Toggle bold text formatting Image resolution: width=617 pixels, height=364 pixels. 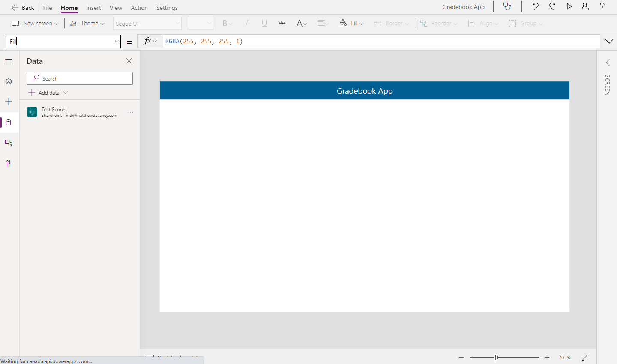pos(226,23)
